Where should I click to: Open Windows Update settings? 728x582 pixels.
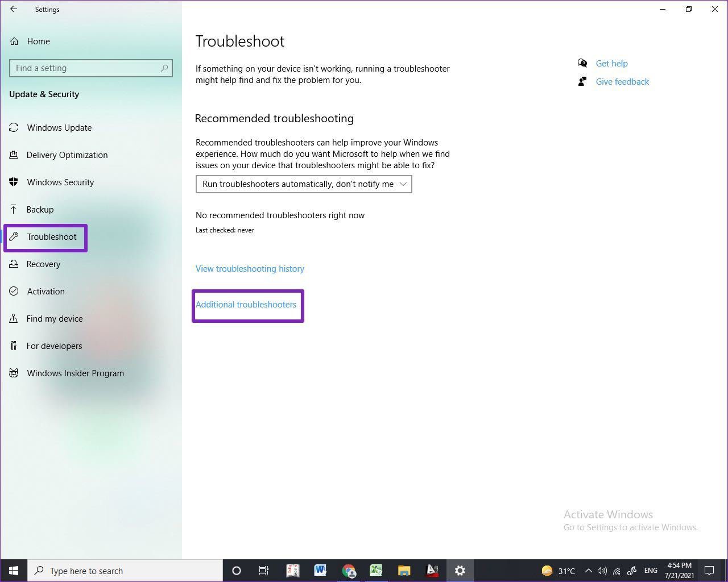point(59,128)
